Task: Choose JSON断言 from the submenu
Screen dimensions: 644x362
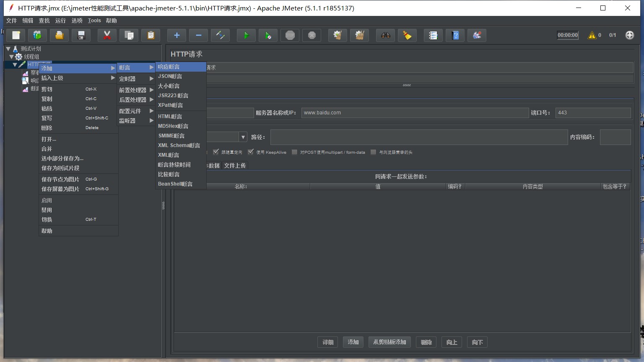Action: click(181, 76)
